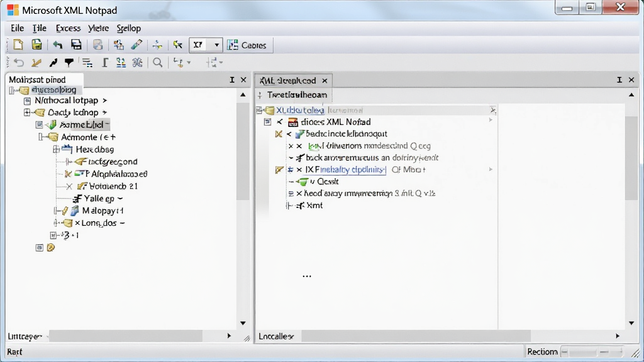
Task: Close the left 'Motirssat pined' panel
Action: (243, 80)
